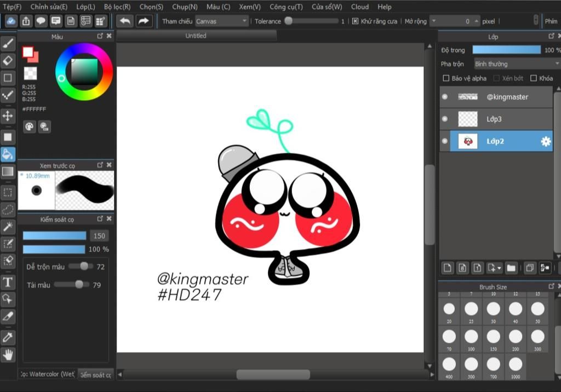Select the Magic Wand tool
Screen dimensions: 561x392
(8, 227)
